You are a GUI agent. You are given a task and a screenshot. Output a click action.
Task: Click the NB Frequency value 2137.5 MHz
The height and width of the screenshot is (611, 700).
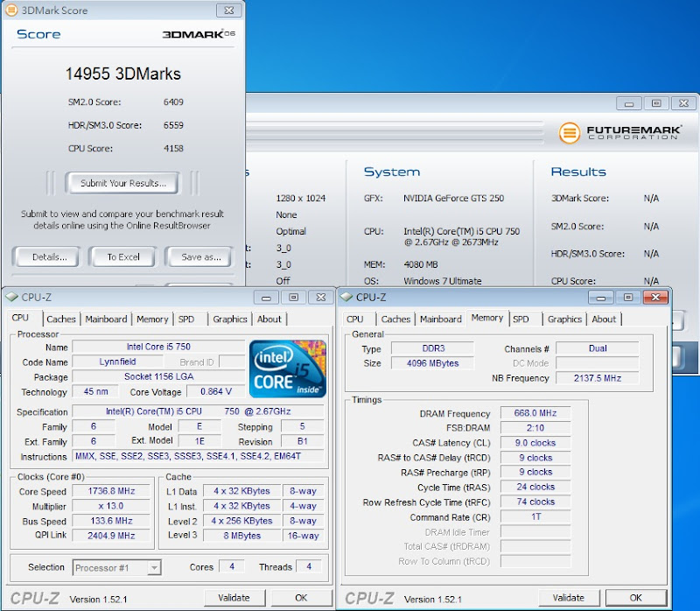(598, 378)
